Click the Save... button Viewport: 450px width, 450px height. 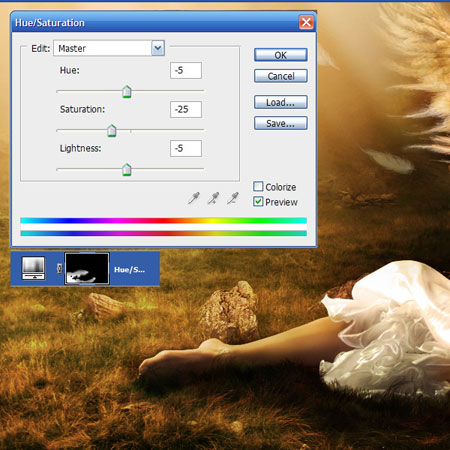tap(281, 123)
